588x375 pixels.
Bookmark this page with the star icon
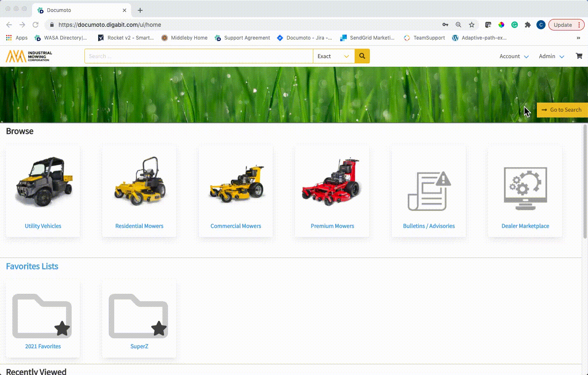472,25
